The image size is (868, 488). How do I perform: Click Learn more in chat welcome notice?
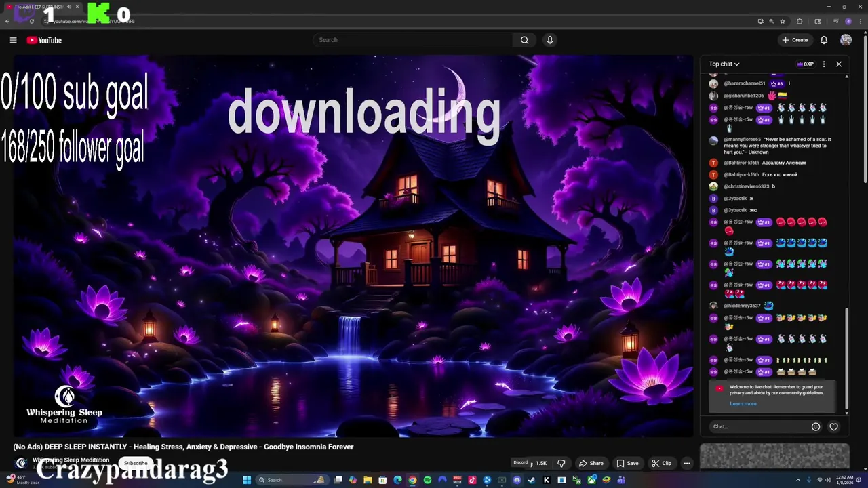coord(743,403)
